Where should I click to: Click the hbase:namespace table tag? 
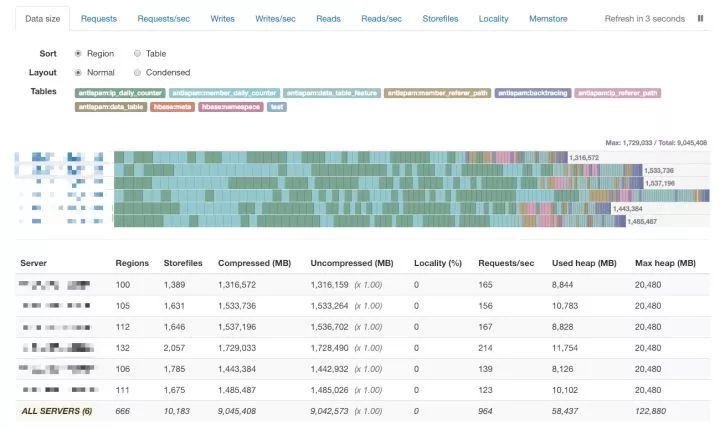pyautogui.click(x=230, y=106)
